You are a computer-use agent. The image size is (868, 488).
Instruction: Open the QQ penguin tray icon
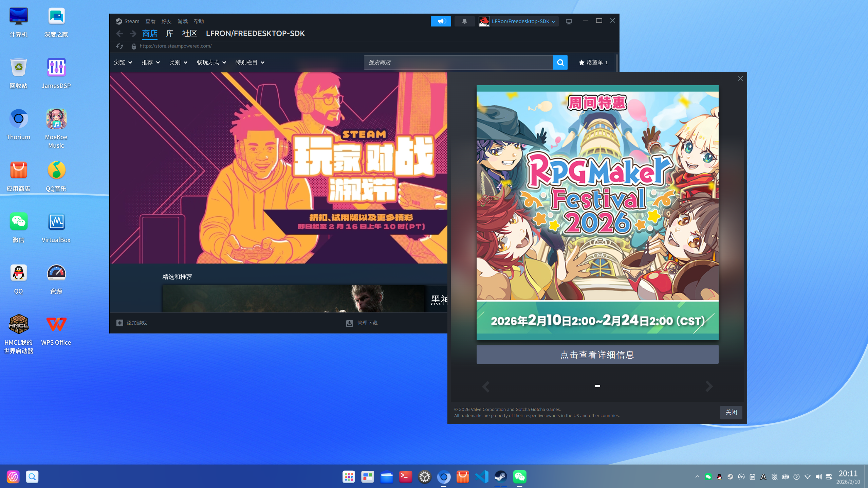[719, 476]
